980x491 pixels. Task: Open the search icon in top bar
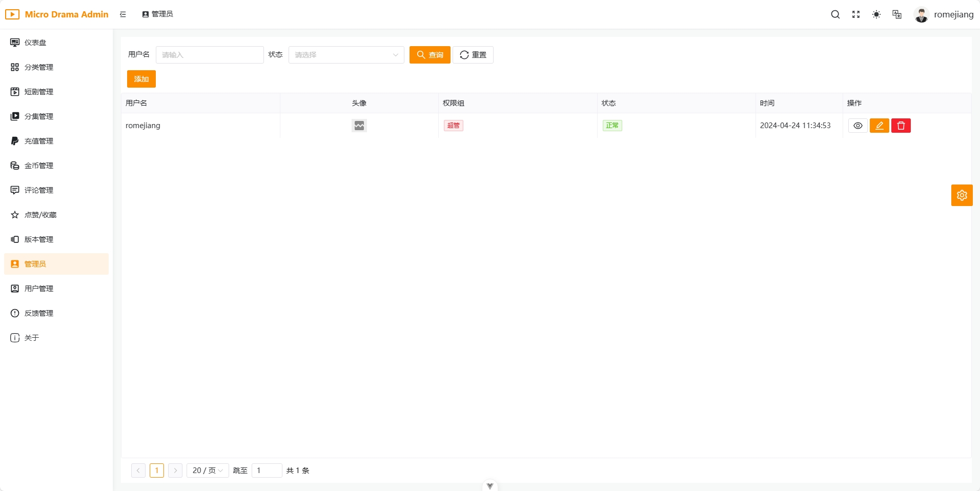[835, 14]
